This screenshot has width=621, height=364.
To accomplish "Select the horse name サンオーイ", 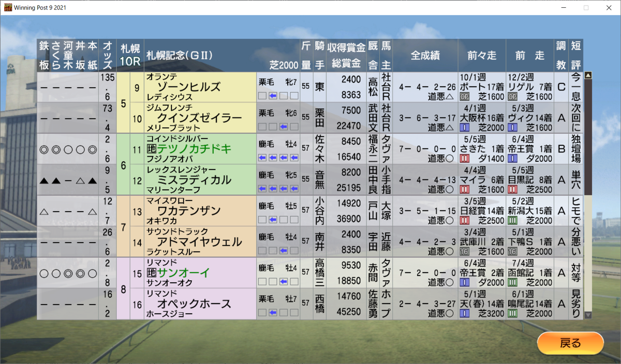I will pyautogui.click(x=182, y=273).
